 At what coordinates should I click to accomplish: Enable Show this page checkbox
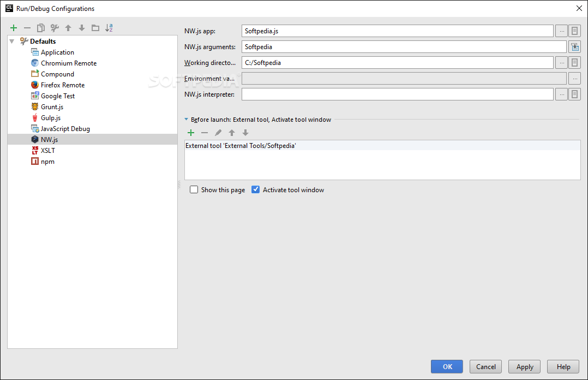(x=194, y=189)
